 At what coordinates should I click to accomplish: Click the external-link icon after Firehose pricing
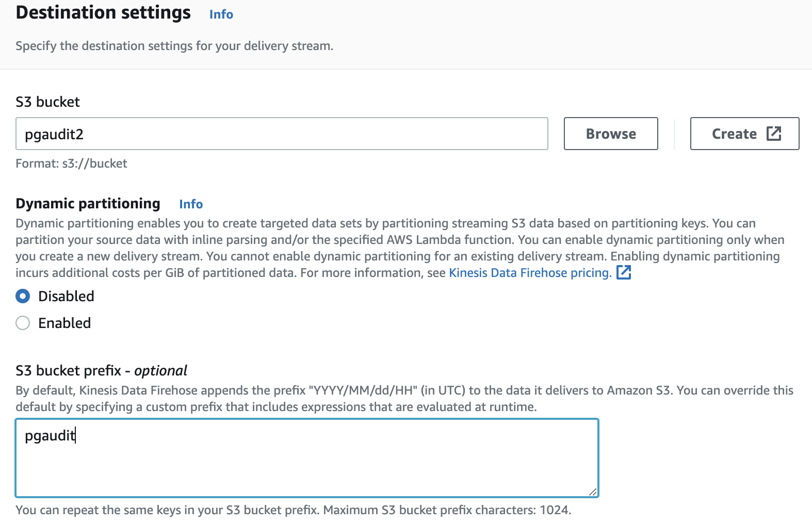pos(624,272)
